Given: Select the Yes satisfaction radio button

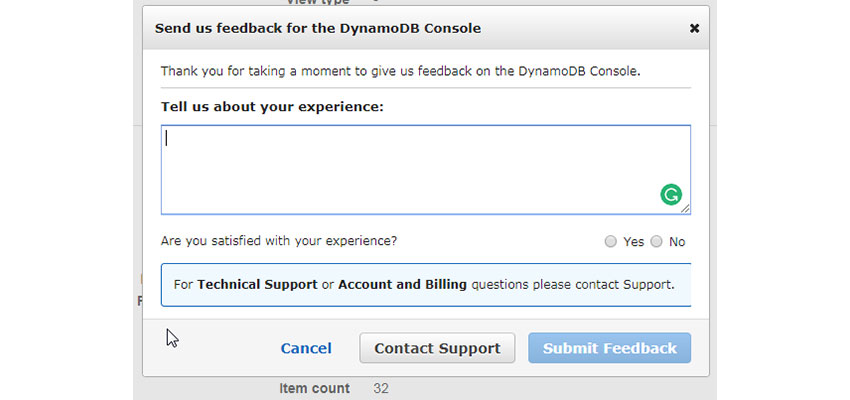Looking at the screenshot, I should tap(610, 242).
